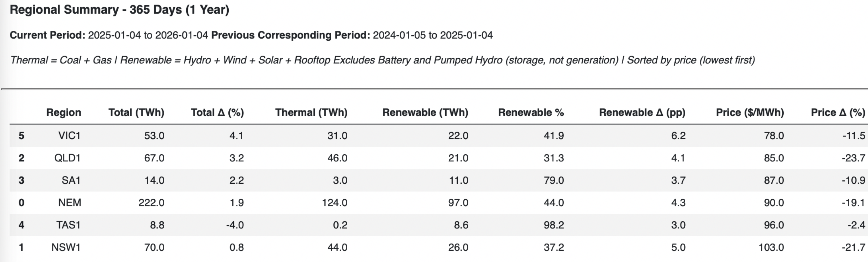Screen dimensions: 868x262
Task: Select the Price ($/MWh) column header
Action: 750,112
